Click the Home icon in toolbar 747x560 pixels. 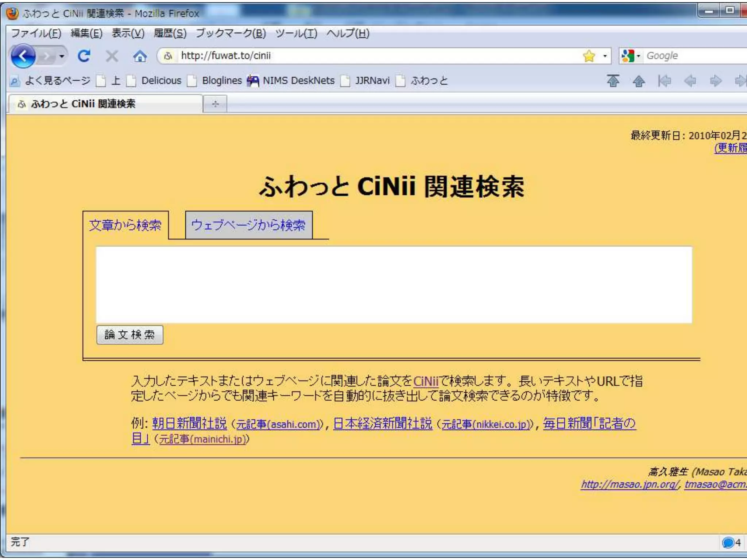coord(140,56)
